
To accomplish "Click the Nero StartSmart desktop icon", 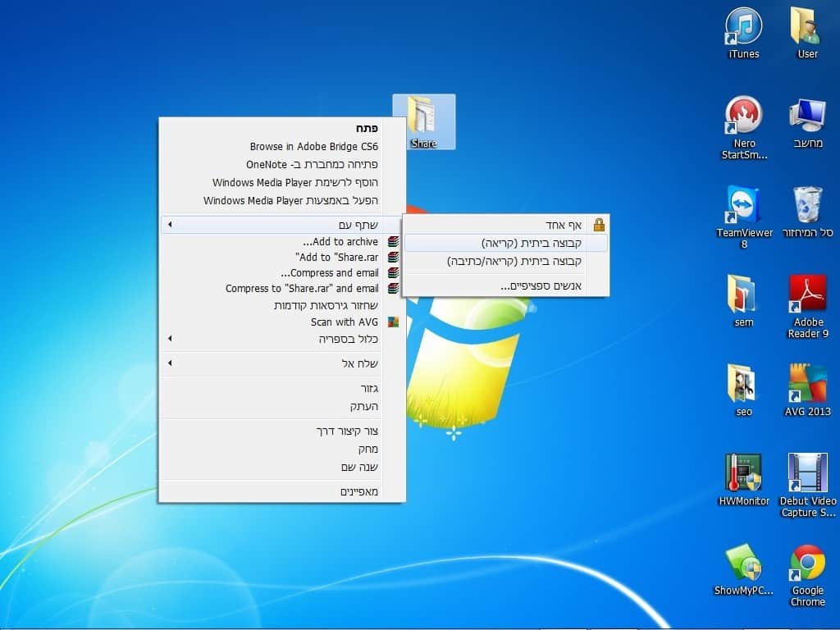I will coord(743,116).
